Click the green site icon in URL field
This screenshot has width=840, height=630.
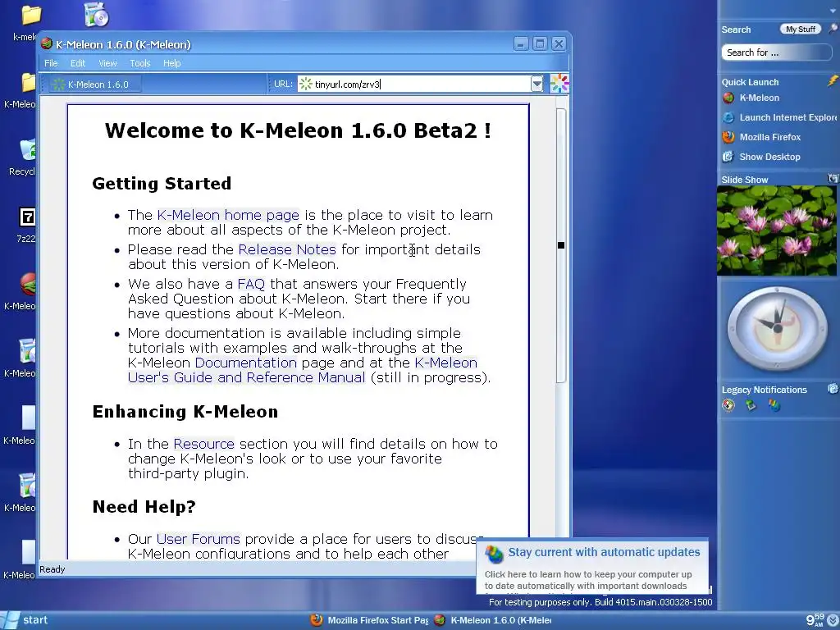pos(305,84)
